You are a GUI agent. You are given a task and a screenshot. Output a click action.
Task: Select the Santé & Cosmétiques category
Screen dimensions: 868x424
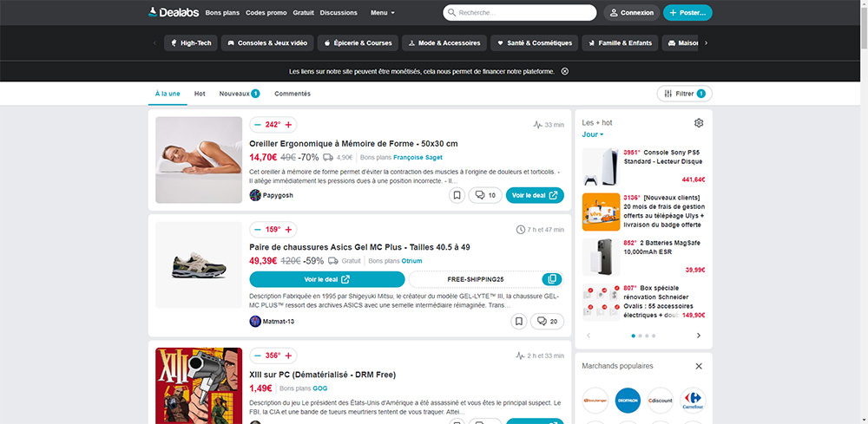point(534,43)
